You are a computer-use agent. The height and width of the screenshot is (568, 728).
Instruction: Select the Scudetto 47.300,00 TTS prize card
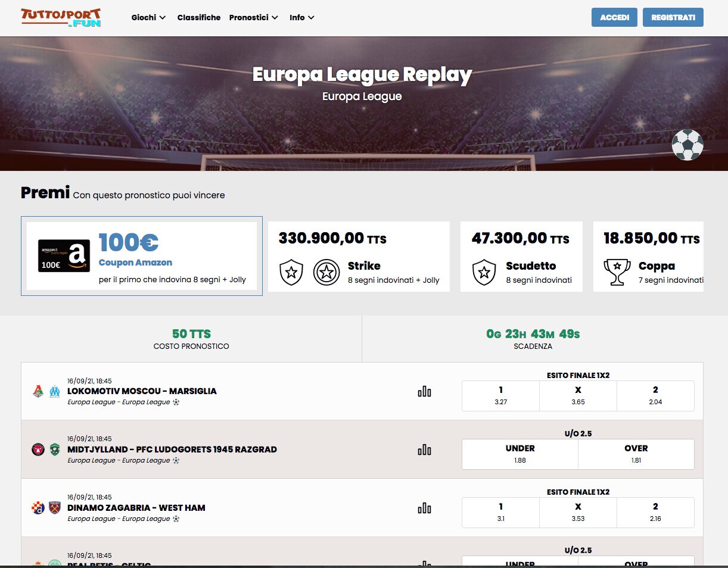coord(521,257)
